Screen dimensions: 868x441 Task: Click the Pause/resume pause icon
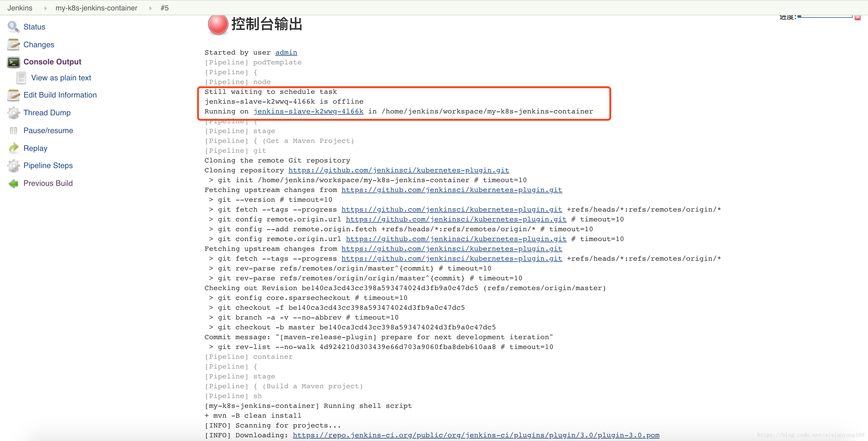[x=13, y=131]
